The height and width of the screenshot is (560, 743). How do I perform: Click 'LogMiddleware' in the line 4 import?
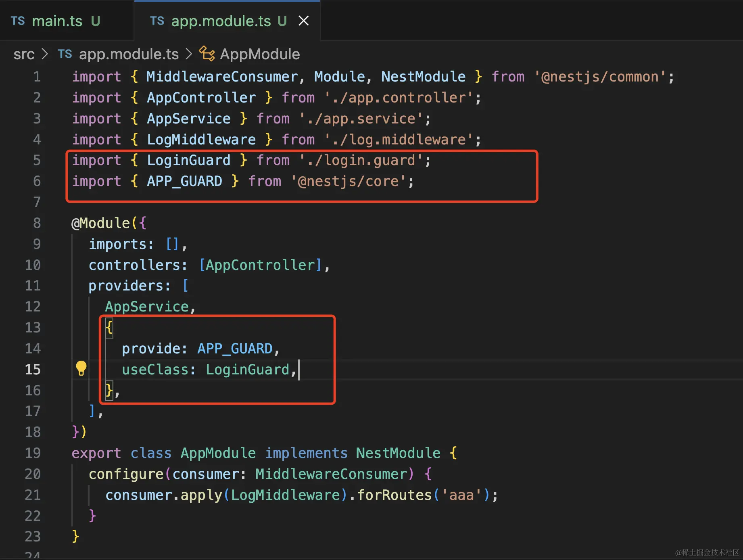coord(201,140)
